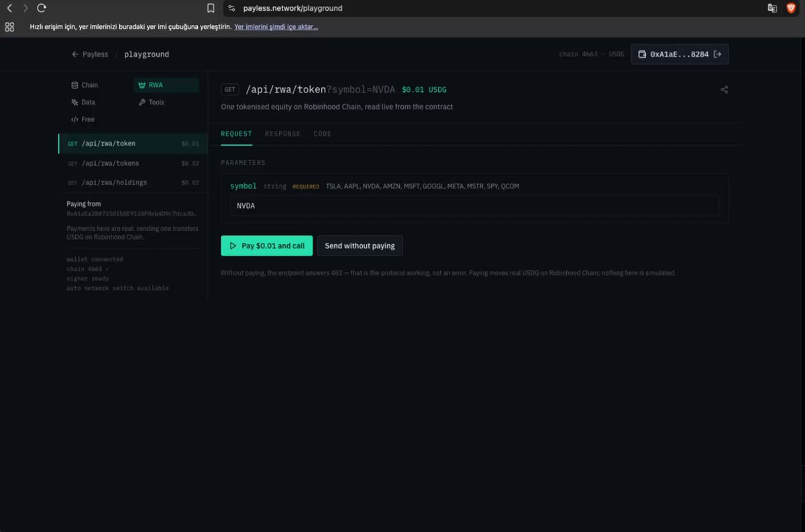Reload the page with the refresh icon
805x532 pixels.
click(42, 8)
